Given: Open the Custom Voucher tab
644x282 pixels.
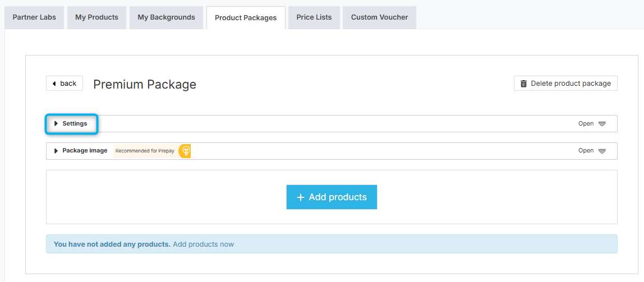Looking at the screenshot, I should coord(379,17).
